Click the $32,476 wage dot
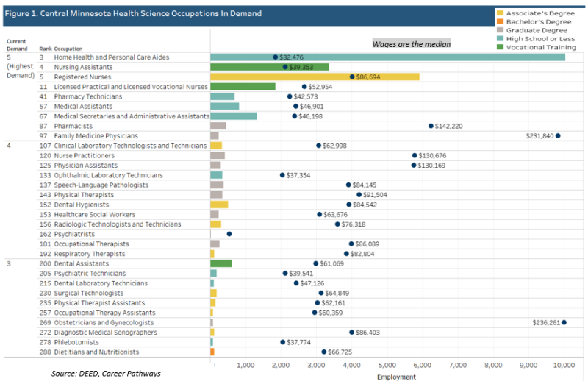The image size is (588, 387). click(275, 57)
